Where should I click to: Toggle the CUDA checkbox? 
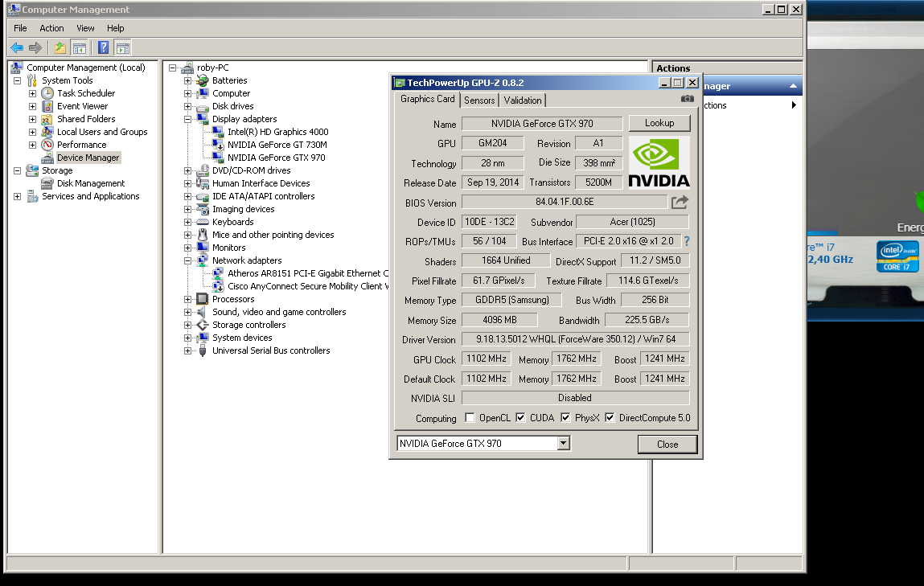pyautogui.click(x=520, y=417)
